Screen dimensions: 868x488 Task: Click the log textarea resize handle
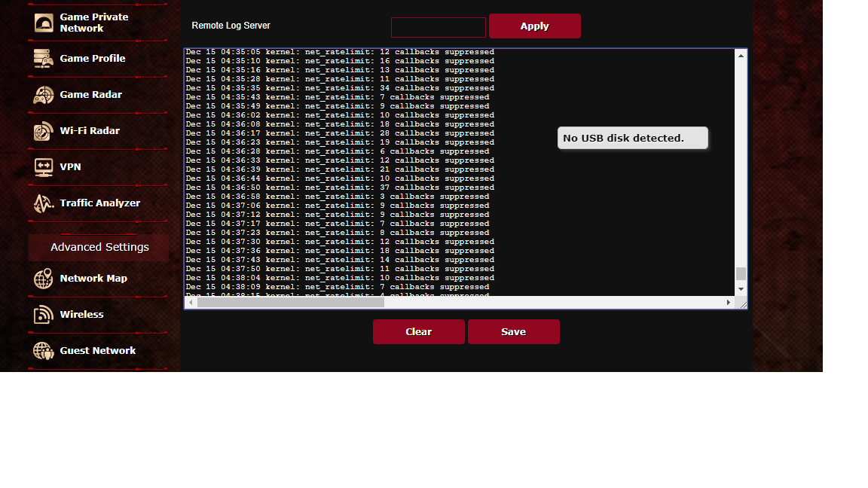743,304
